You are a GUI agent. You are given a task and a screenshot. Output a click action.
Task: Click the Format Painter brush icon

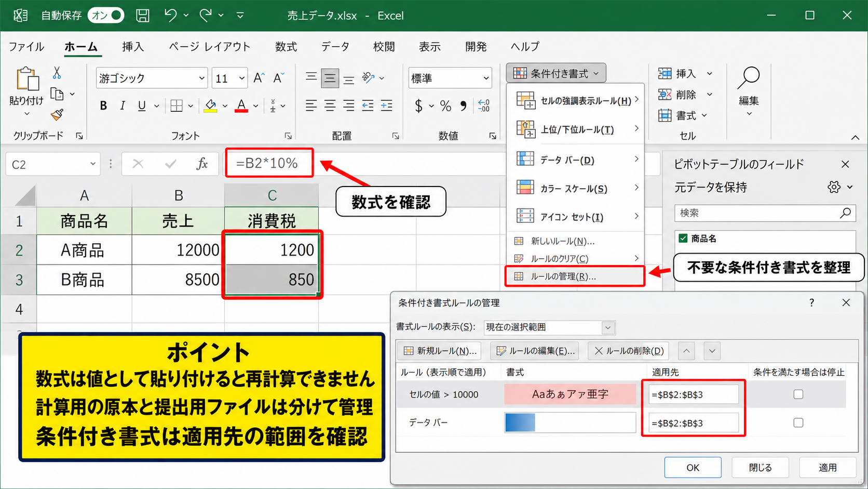tap(57, 114)
